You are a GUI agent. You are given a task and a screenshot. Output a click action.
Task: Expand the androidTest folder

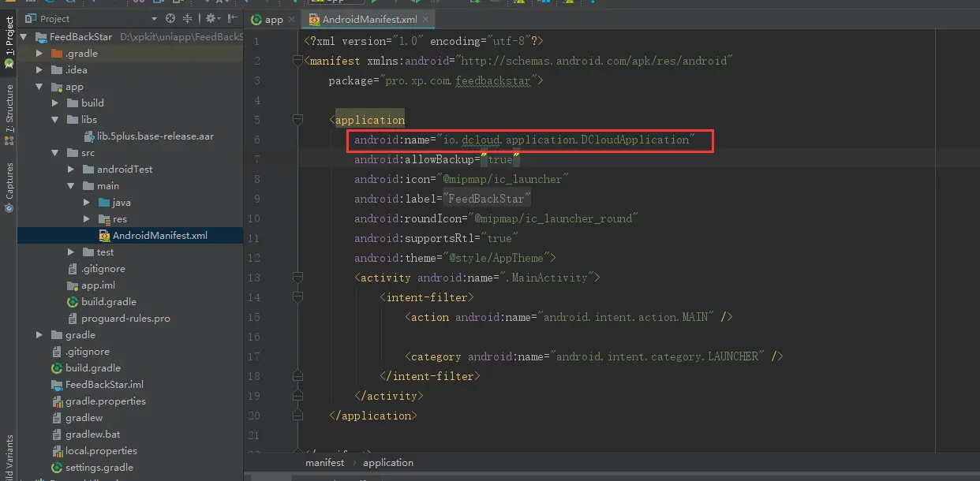point(71,170)
